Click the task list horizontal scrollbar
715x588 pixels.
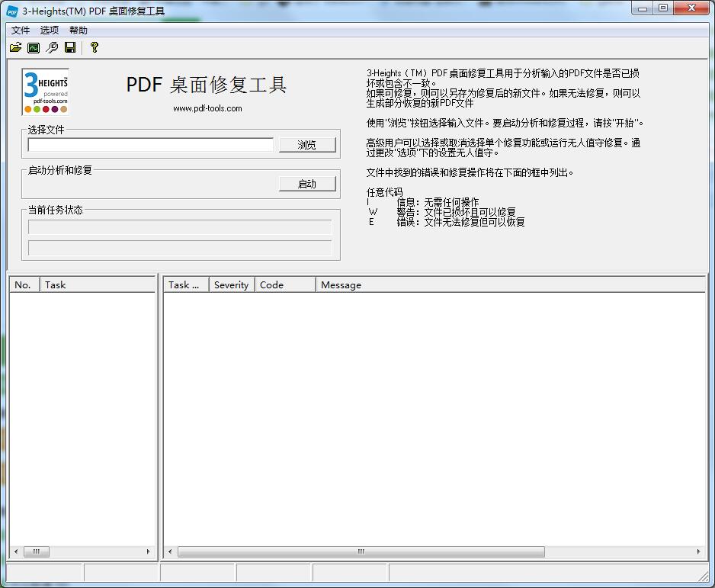37,551
